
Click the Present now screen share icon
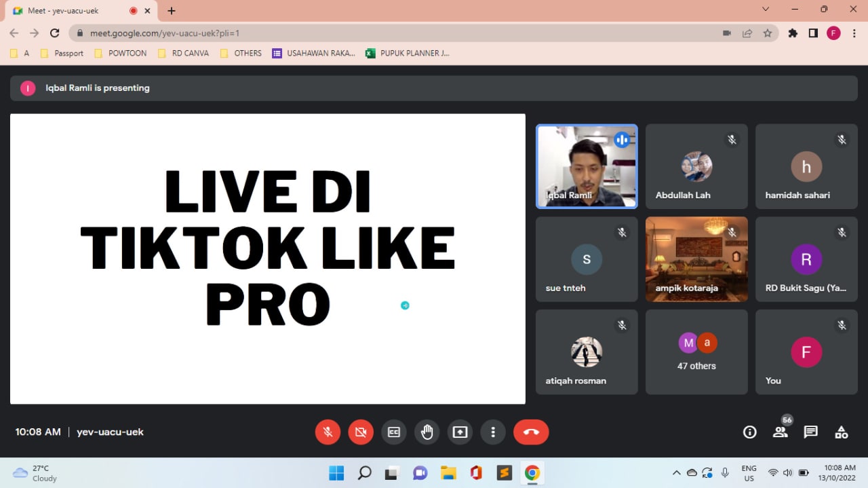coord(460,432)
